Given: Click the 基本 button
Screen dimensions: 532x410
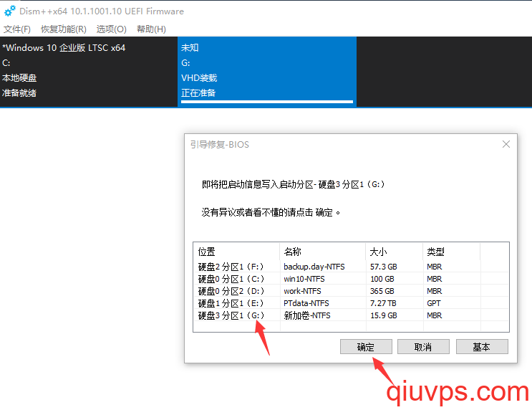Looking at the screenshot, I should 482,347.
